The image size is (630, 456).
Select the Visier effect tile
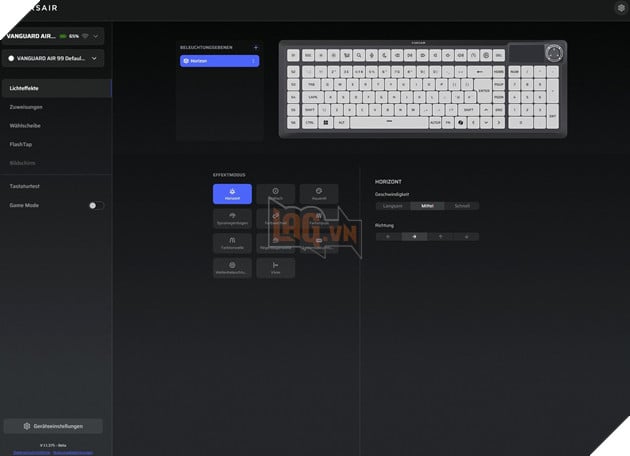click(276, 268)
